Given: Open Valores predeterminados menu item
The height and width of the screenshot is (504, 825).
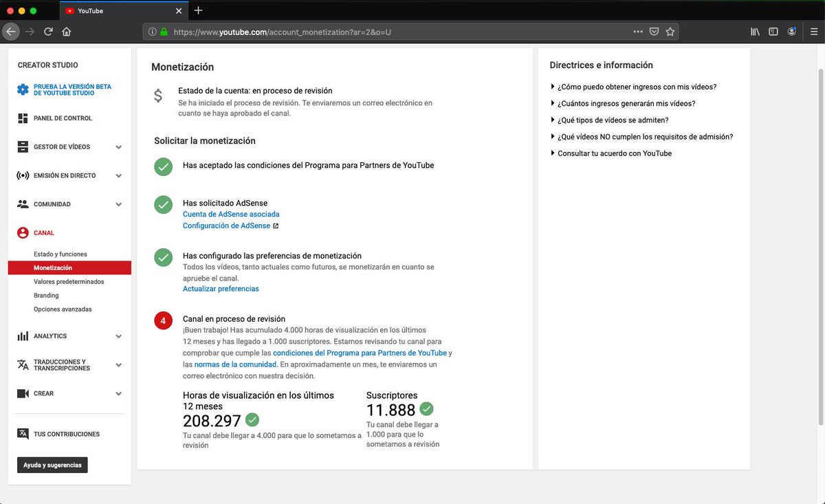Looking at the screenshot, I should point(69,282).
